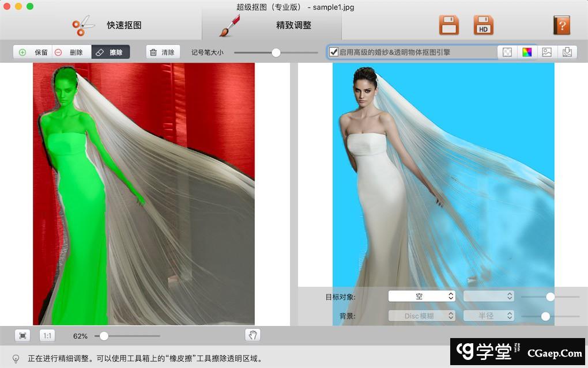Click the color background icon
This screenshot has height=368, width=588.
[527, 52]
